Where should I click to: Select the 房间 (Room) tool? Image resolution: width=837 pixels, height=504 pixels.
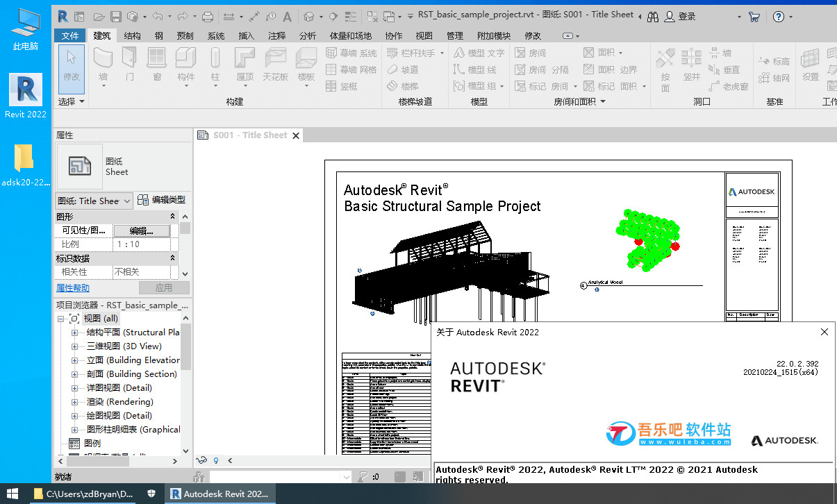point(531,53)
